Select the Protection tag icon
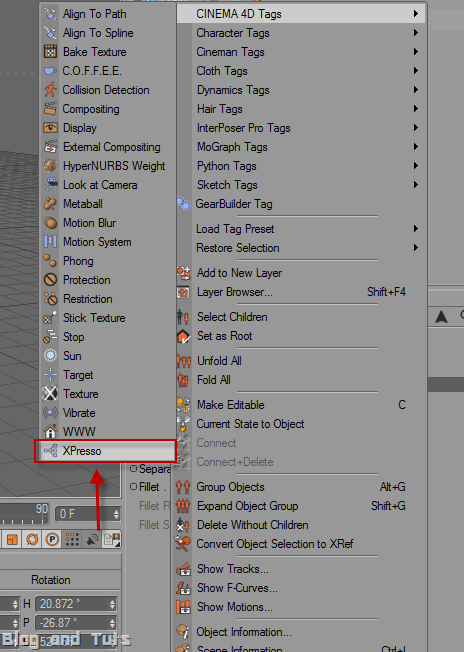The width and height of the screenshot is (464, 652). (50, 280)
